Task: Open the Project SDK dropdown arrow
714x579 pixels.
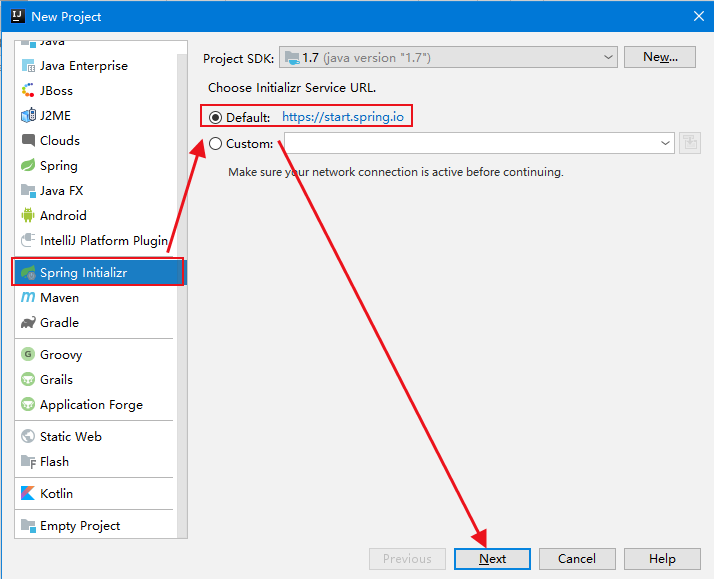Action: [x=608, y=57]
